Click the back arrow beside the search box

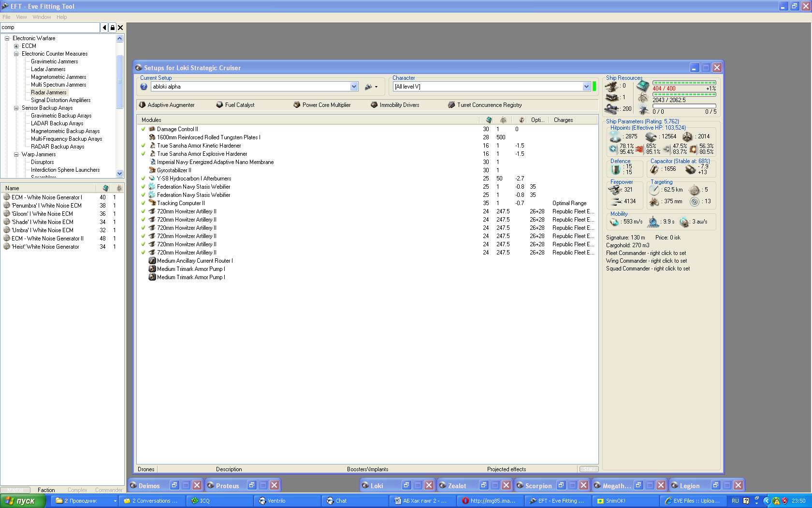point(104,28)
